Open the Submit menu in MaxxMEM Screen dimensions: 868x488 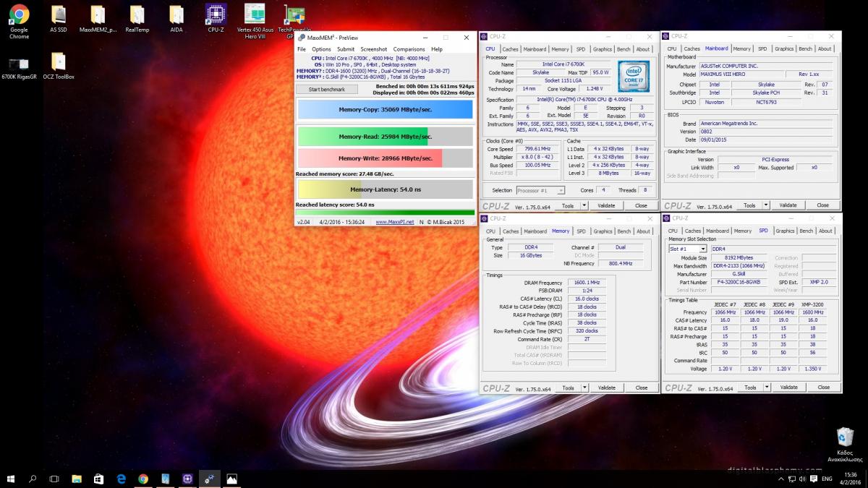346,49
